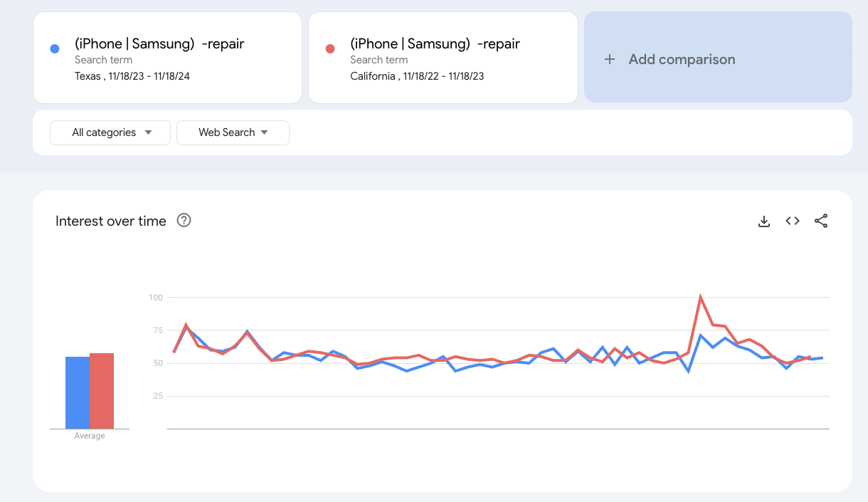Download the Interest over time chart data
Viewport: 868px width, 502px height.
point(763,221)
